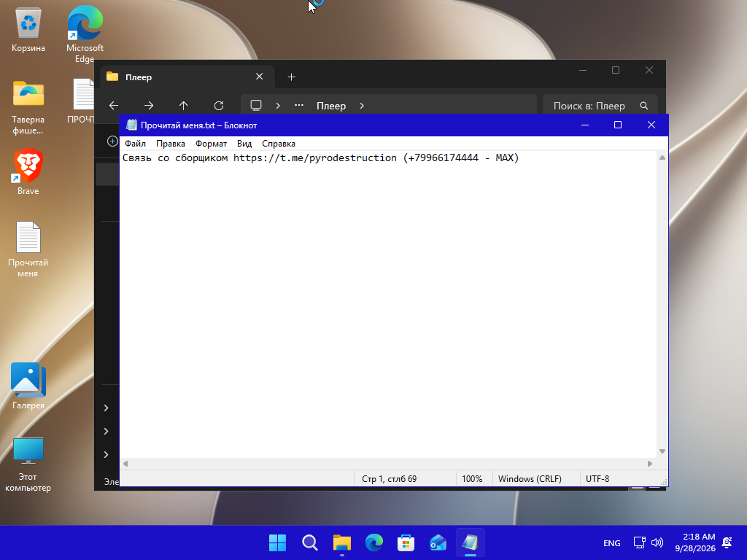747x560 pixels.
Task: Click the 100% zoom status entry
Action: point(472,479)
